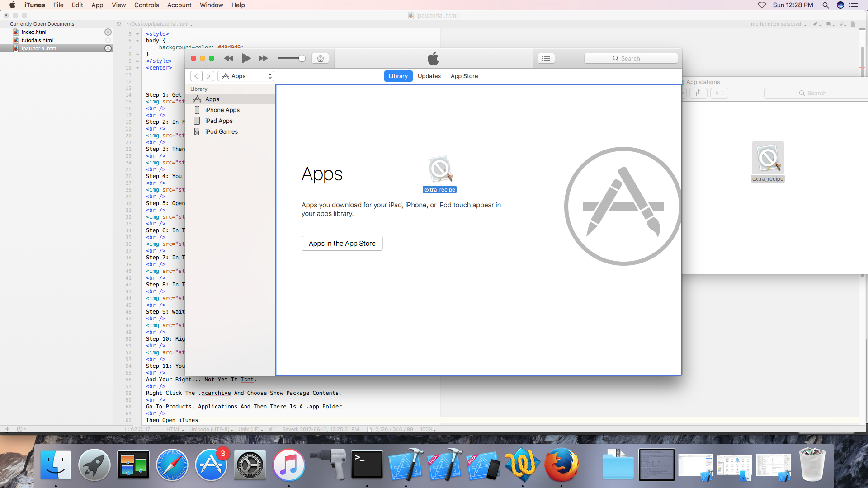Image resolution: width=868 pixels, height=488 pixels.
Task: Click the back navigation arrow in iTunes
Action: (196, 76)
